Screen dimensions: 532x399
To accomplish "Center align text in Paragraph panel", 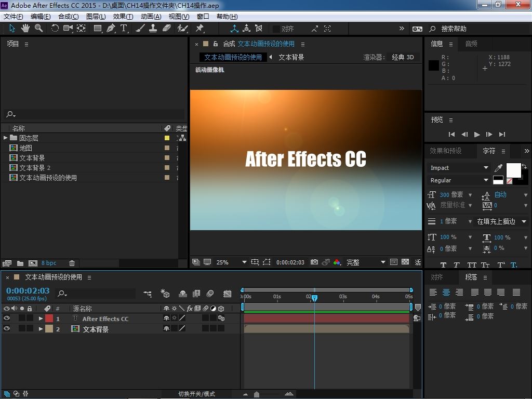I will (446, 292).
